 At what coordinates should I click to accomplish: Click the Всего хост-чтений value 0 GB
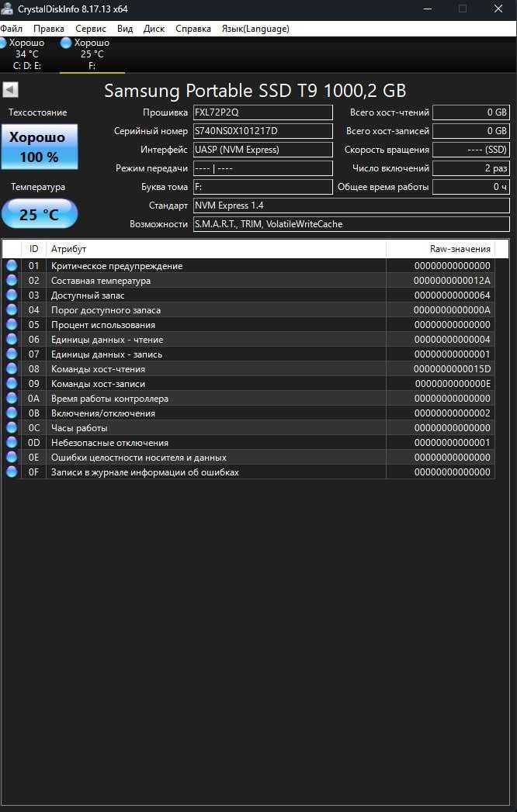click(471, 112)
